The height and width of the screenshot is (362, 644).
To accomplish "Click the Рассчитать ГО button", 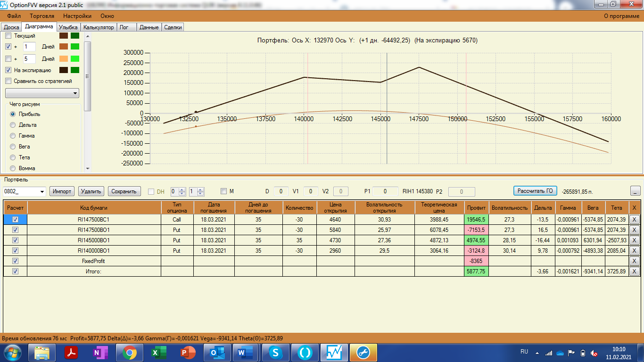I will coord(535,190).
